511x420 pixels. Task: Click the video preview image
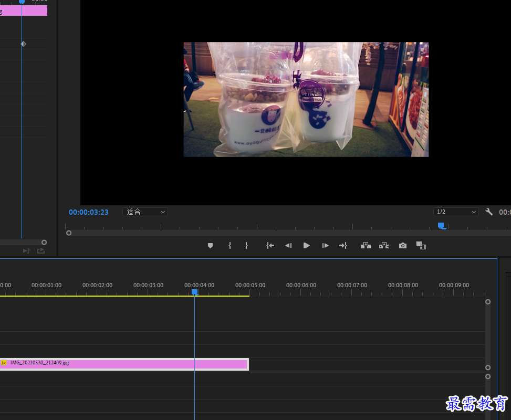[306, 99]
